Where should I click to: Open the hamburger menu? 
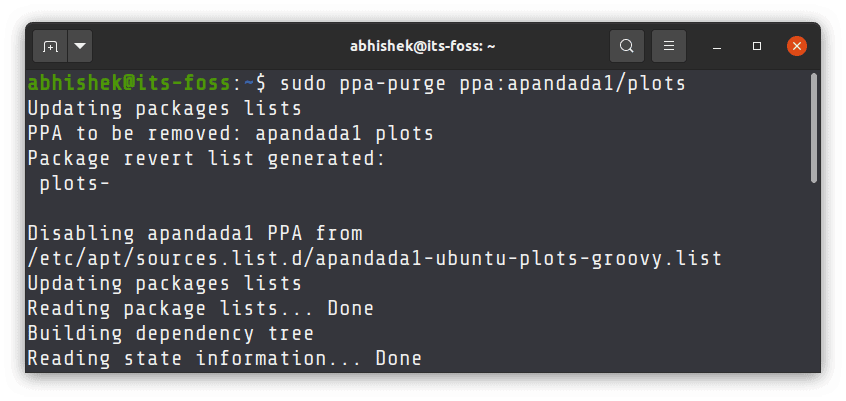[x=669, y=46]
